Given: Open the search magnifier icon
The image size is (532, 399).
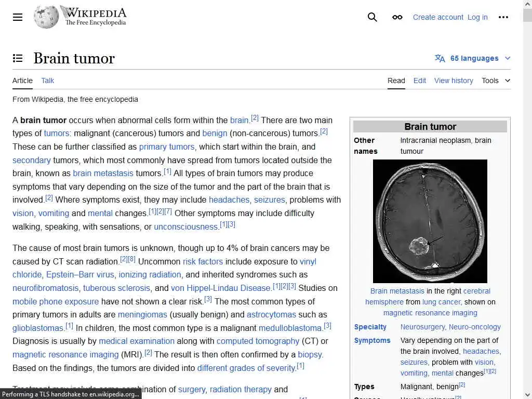Looking at the screenshot, I should pyautogui.click(x=372, y=17).
